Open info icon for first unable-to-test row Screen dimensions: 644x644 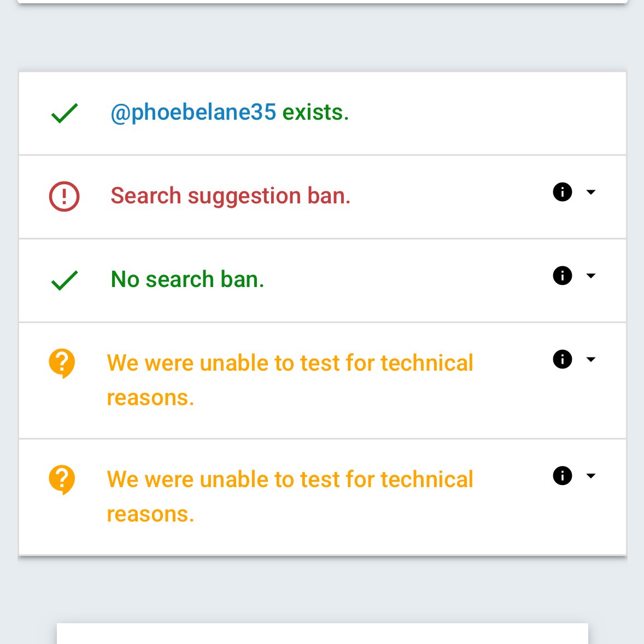click(x=562, y=359)
